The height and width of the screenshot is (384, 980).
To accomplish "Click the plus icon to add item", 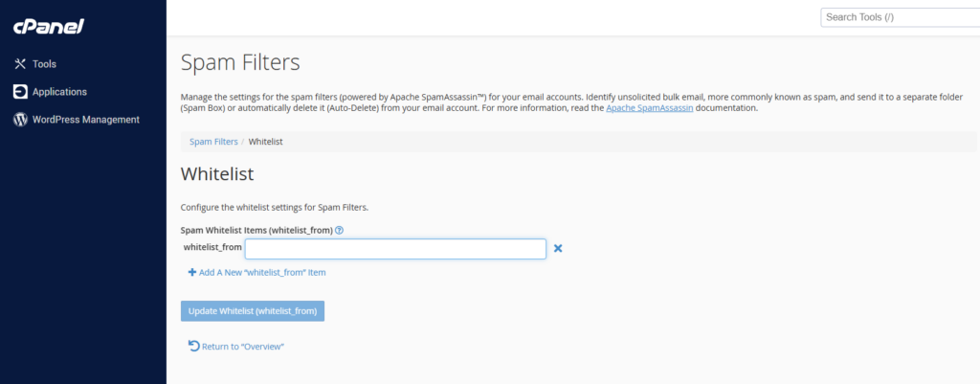I will (192, 273).
